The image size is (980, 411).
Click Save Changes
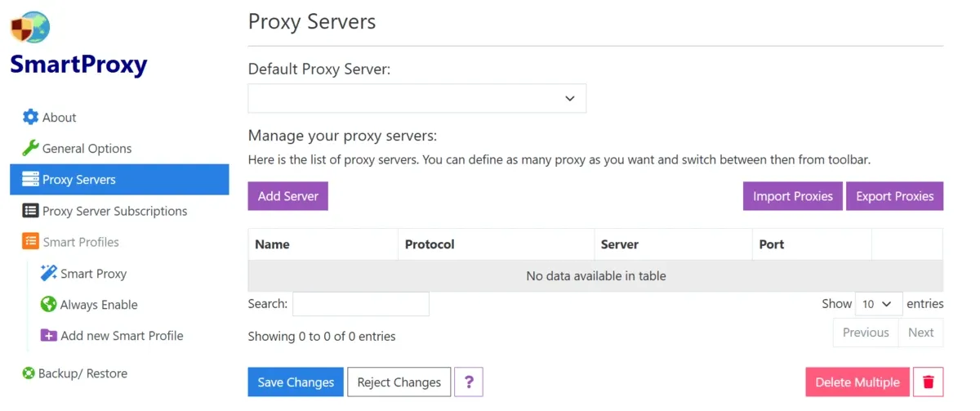click(x=296, y=382)
